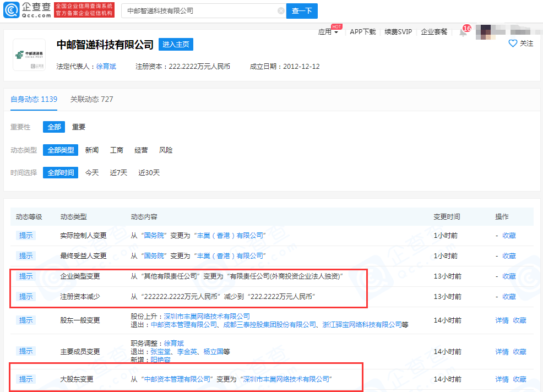Open 详情 for the 大股东变更 row
The width and height of the screenshot is (543, 392).
point(502,379)
